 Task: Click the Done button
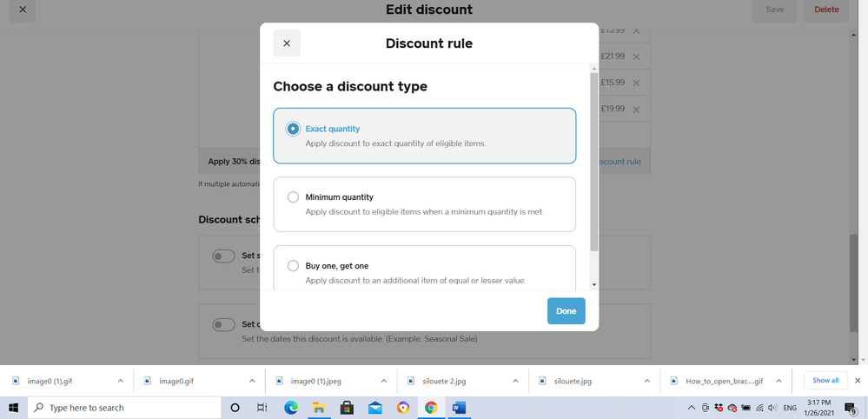(566, 311)
